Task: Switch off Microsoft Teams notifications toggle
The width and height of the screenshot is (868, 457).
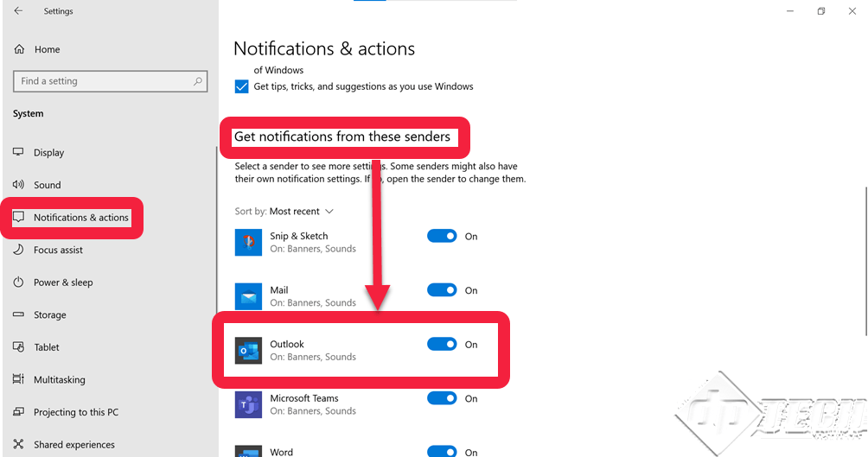Action: pyautogui.click(x=442, y=398)
